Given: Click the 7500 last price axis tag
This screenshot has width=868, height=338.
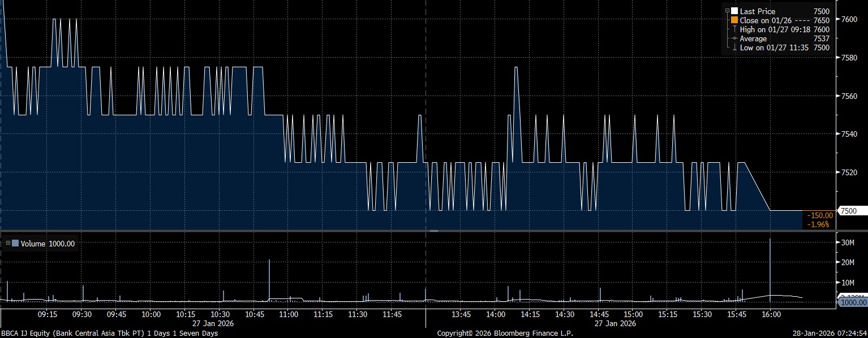Looking at the screenshot, I should 849,211.
